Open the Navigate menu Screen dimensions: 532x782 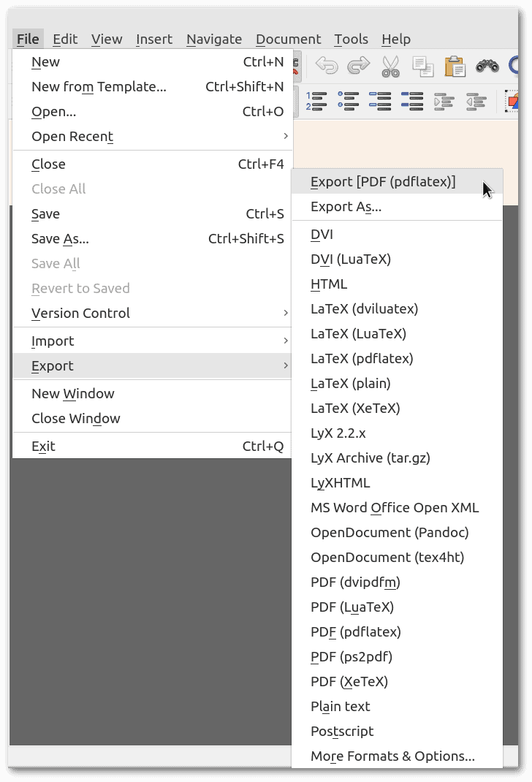213,39
